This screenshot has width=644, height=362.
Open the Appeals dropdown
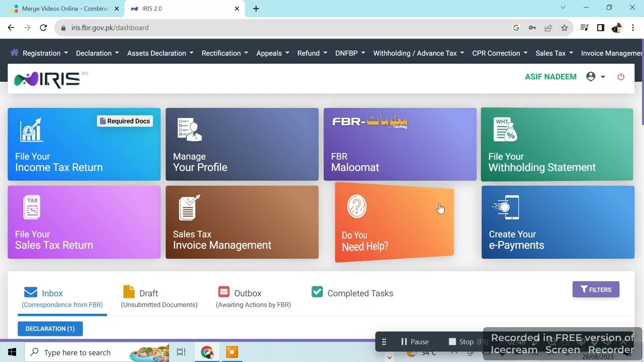(273, 53)
